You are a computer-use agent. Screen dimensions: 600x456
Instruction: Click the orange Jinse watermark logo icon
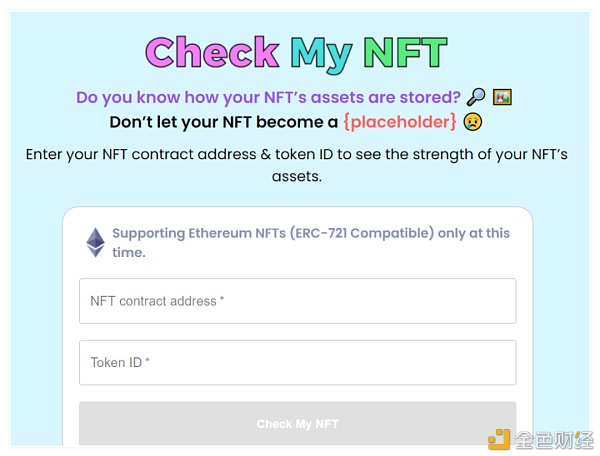[499, 439]
